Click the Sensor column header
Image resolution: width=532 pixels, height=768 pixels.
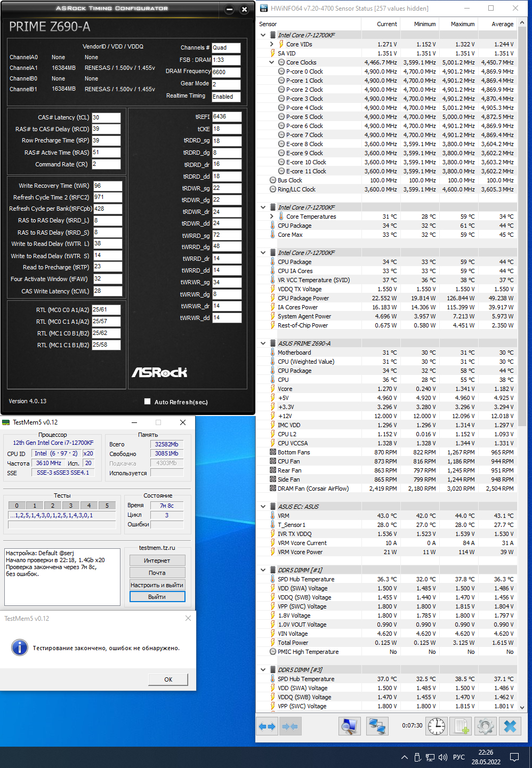(308, 24)
